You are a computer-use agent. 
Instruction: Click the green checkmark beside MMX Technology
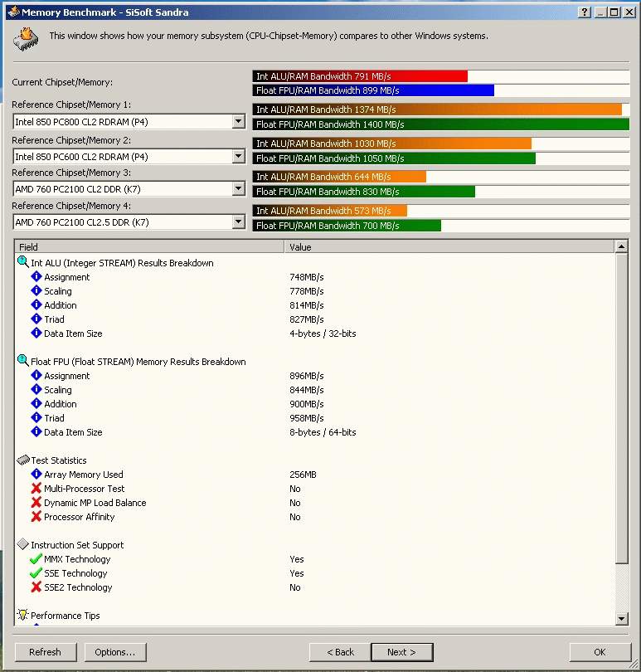point(36,559)
